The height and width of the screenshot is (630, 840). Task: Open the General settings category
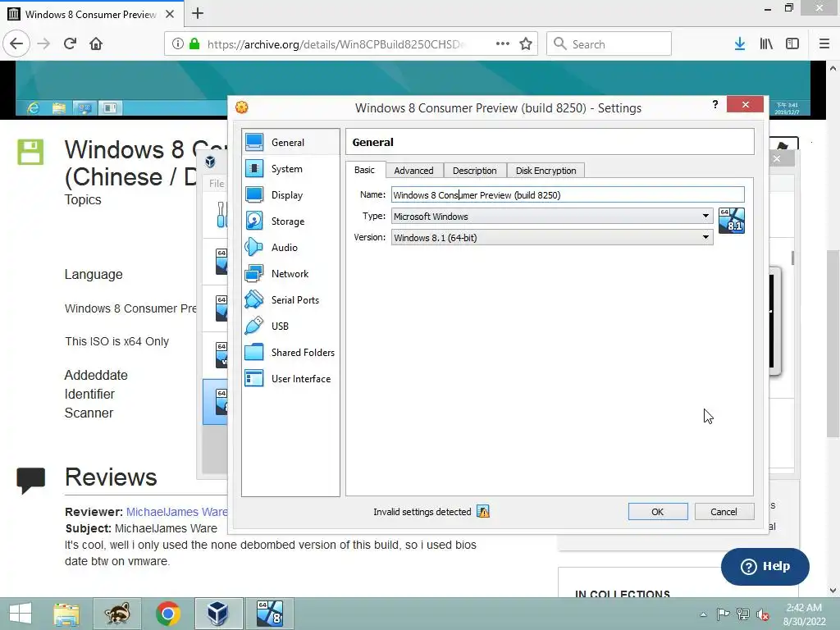pyautogui.click(x=290, y=143)
